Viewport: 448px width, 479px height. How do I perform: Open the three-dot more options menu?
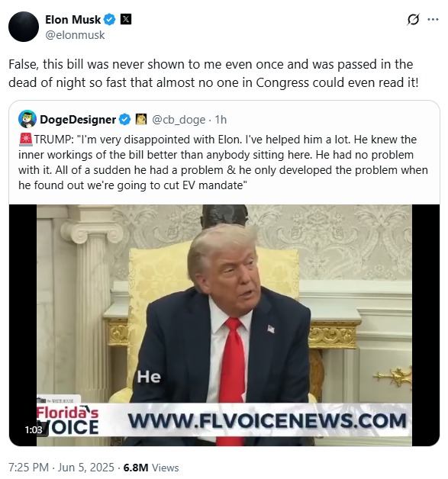433,20
